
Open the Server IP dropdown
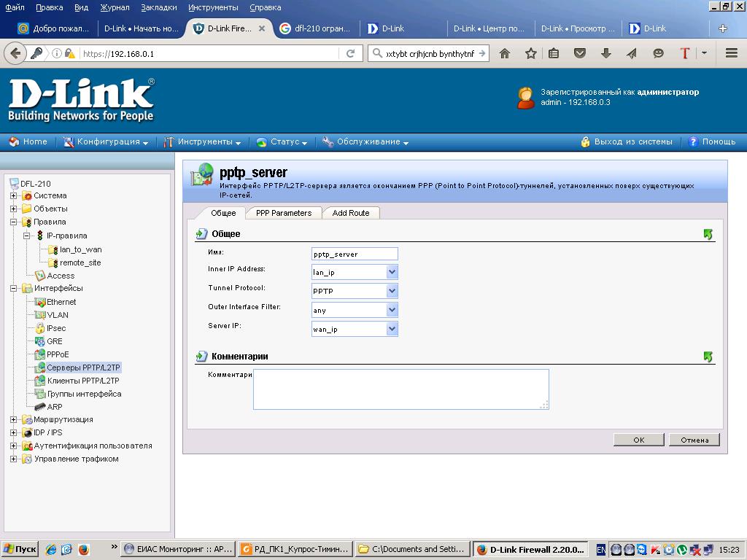pyautogui.click(x=392, y=329)
